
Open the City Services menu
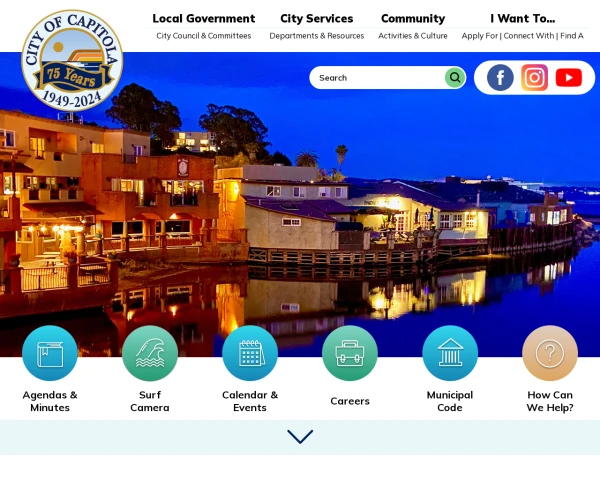[x=316, y=19]
